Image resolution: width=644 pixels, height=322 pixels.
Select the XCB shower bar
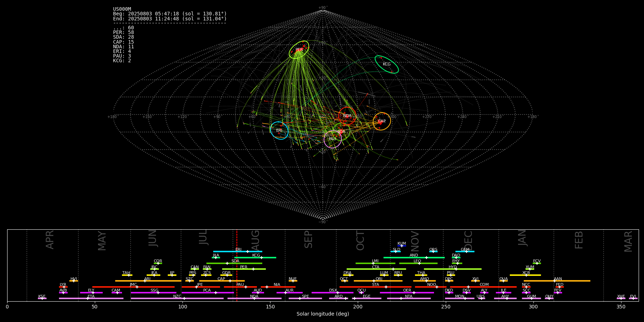(x=526, y=275)
